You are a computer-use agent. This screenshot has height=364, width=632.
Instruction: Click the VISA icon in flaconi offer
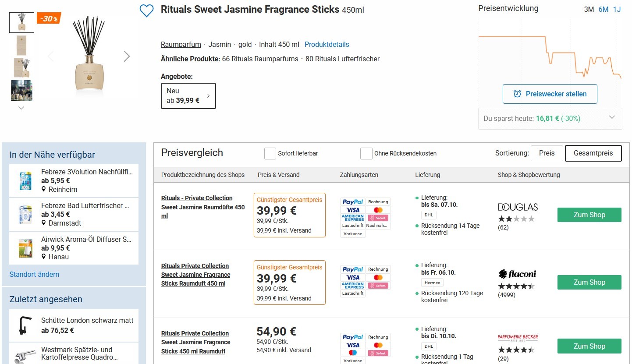point(353,277)
